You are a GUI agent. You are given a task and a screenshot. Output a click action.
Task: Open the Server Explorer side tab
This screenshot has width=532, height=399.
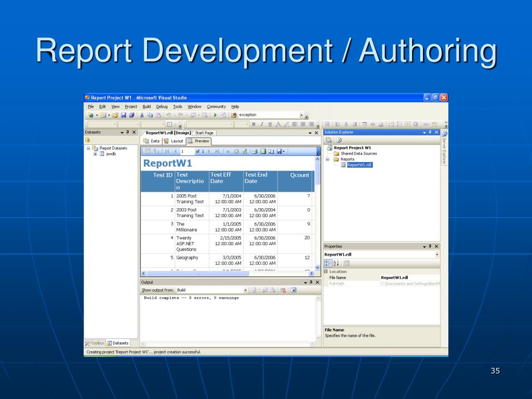click(444, 148)
